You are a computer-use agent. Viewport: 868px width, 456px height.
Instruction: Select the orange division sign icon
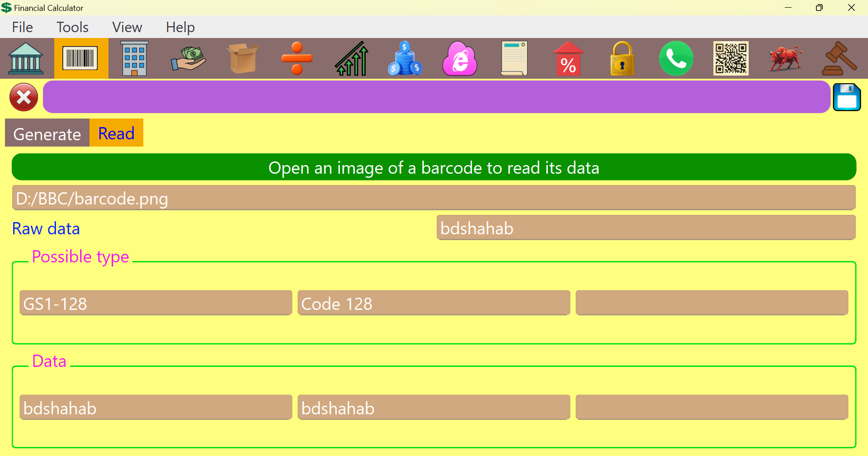(x=297, y=58)
